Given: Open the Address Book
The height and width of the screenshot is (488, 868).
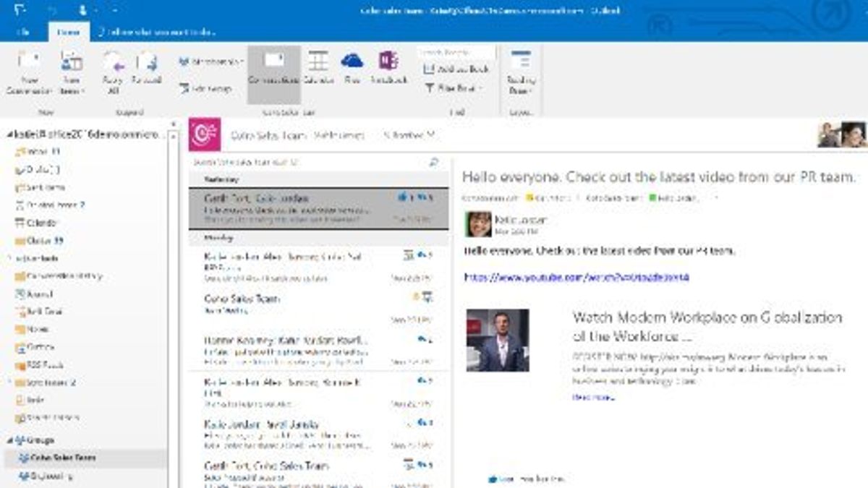Looking at the screenshot, I should pyautogui.click(x=457, y=69).
